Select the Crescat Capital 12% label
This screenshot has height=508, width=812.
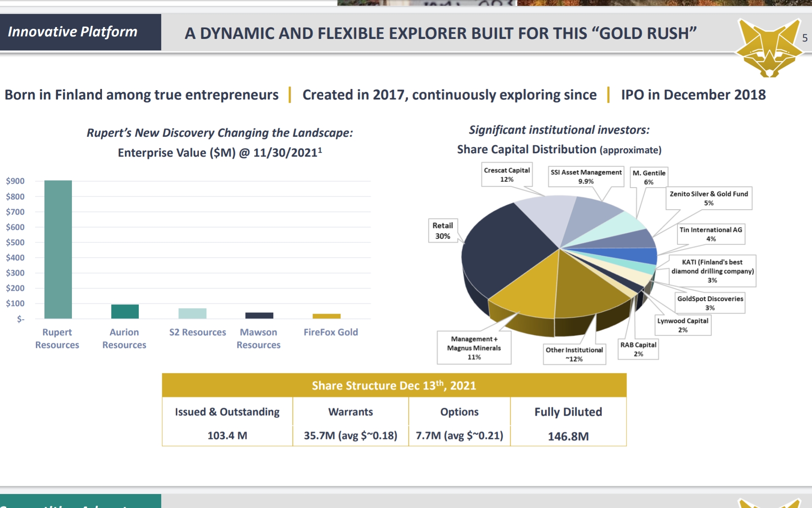coord(507,174)
